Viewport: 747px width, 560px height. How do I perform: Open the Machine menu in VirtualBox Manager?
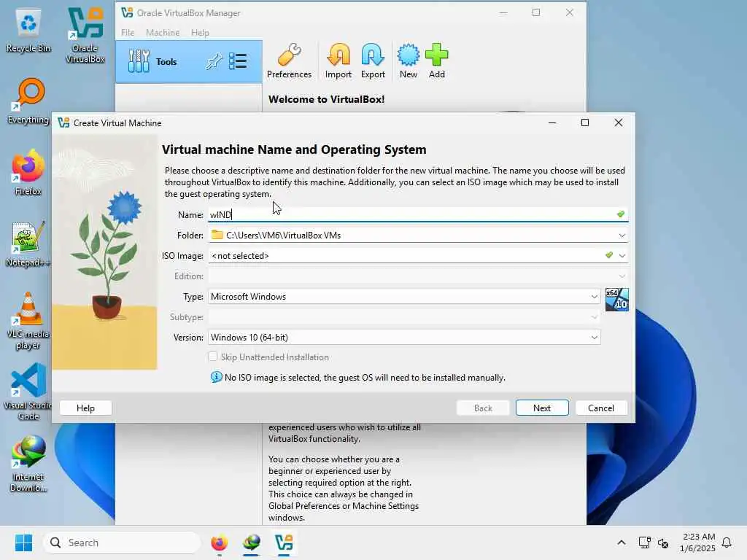163,32
